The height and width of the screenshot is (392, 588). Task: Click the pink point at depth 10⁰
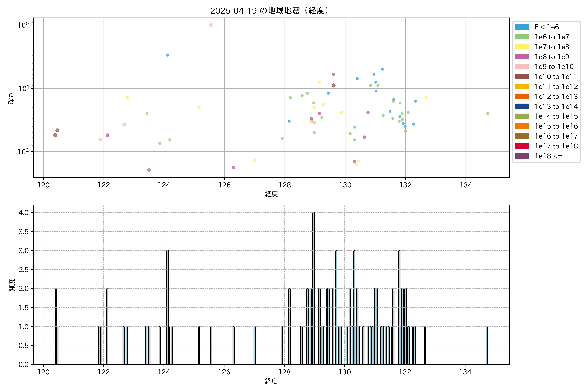coord(211,25)
